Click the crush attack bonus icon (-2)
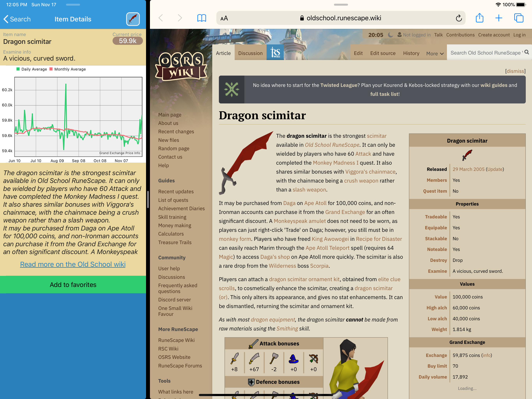Viewport: 532px width, 399px height. (274, 358)
